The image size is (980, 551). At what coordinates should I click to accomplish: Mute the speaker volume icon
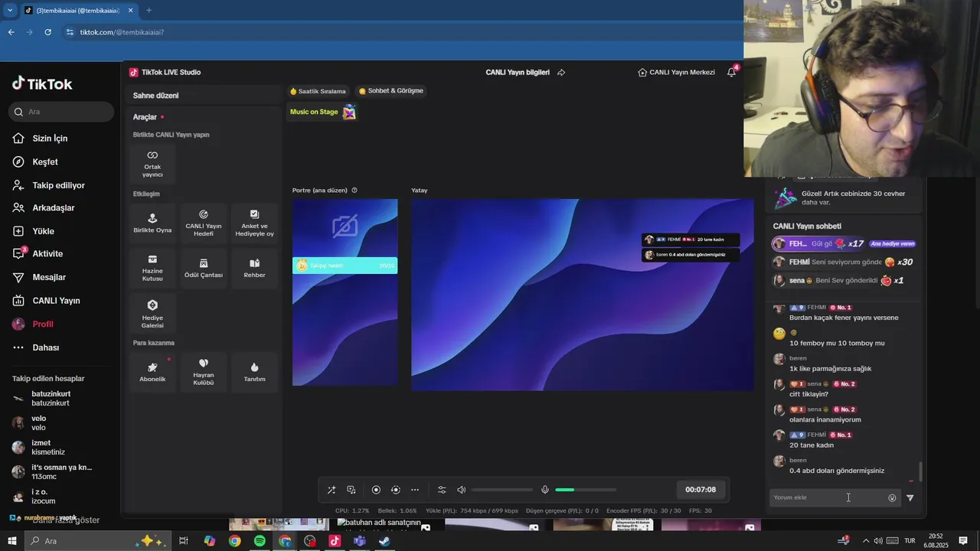click(x=461, y=490)
